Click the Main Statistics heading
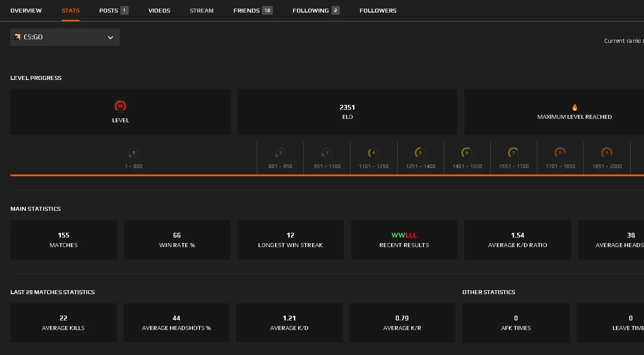 coord(35,209)
